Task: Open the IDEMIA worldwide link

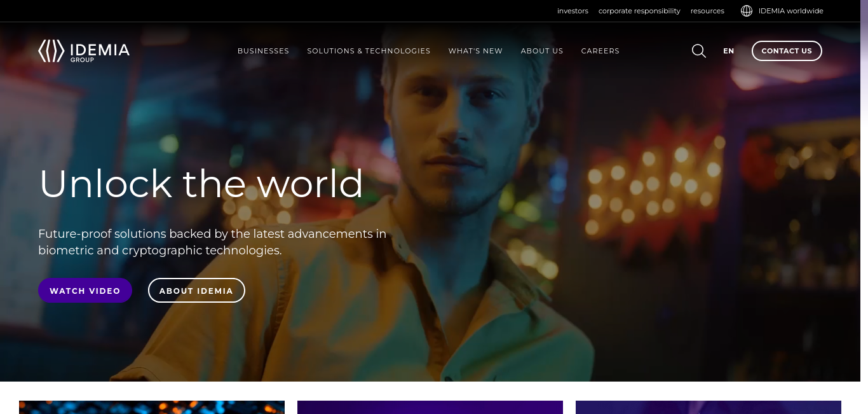Action: pyautogui.click(x=790, y=11)
